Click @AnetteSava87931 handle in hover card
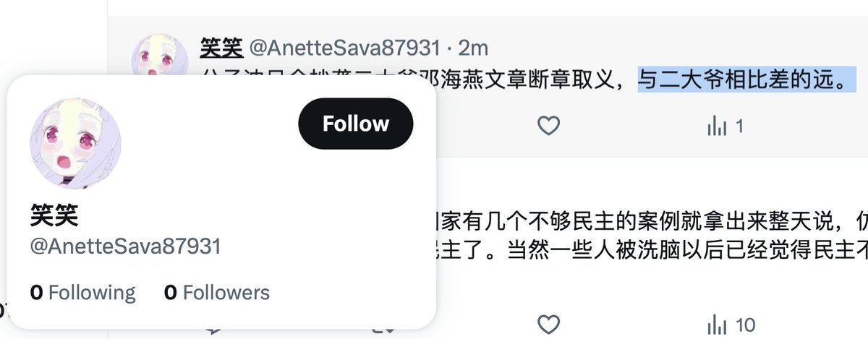Screen dimensions: 868x339 [125, 247]
